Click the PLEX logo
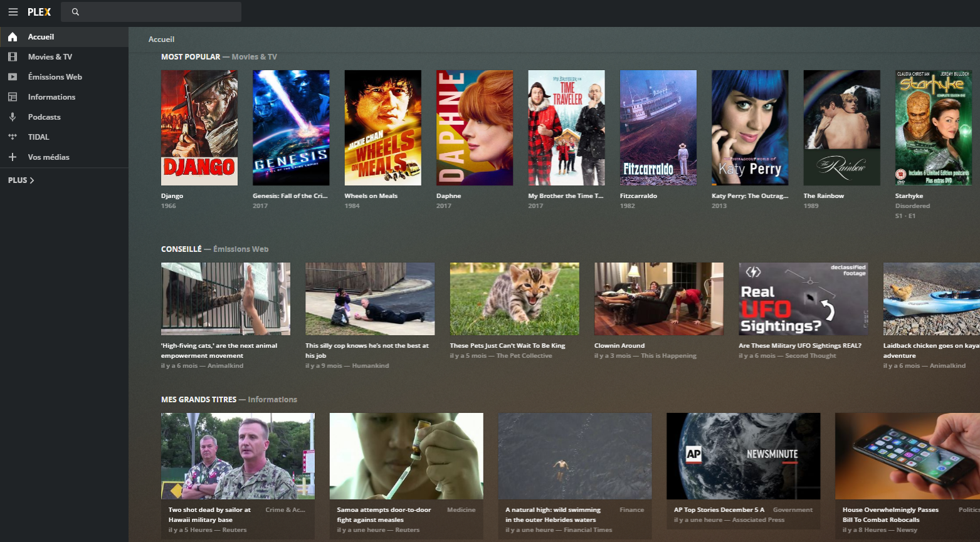Image resolution: width=980 pixels, height=542 pixels. coord(39,12)
